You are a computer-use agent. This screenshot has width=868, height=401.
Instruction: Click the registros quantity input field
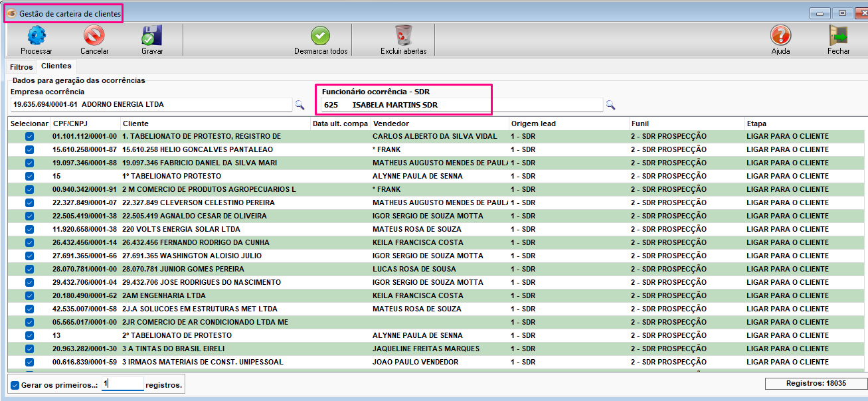[x=123, y=384]
